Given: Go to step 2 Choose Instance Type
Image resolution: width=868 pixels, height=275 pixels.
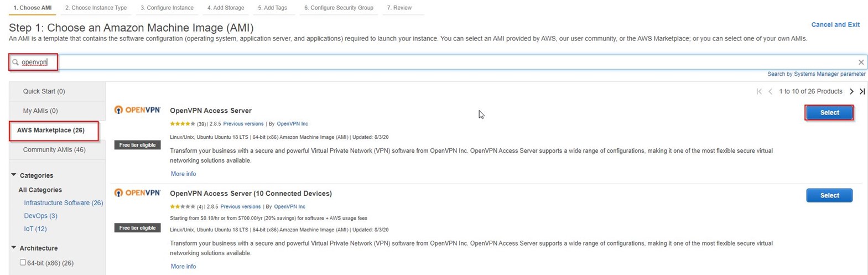Looking at the screenshot, I should tap(96, 8).
